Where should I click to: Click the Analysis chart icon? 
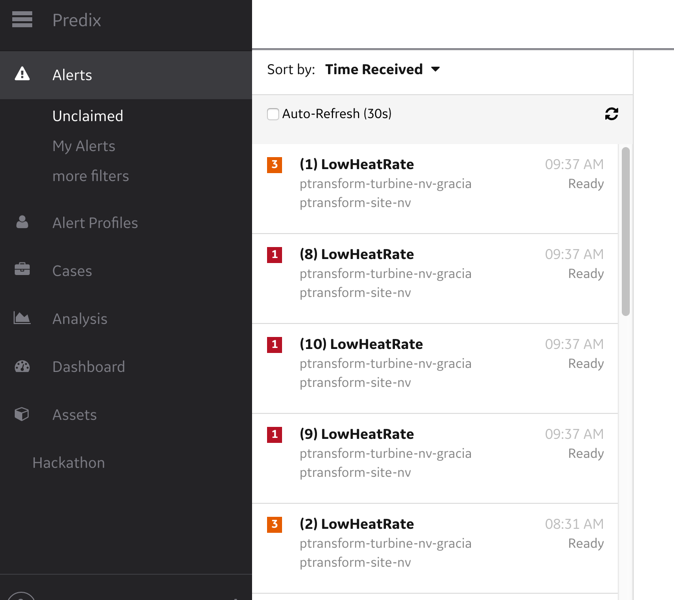(22, 318)
